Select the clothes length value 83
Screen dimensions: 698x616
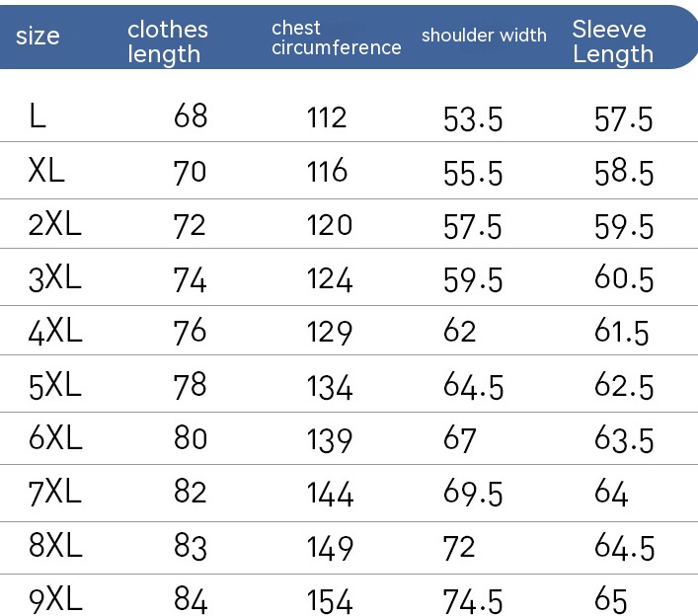click(x=191, y=546)
